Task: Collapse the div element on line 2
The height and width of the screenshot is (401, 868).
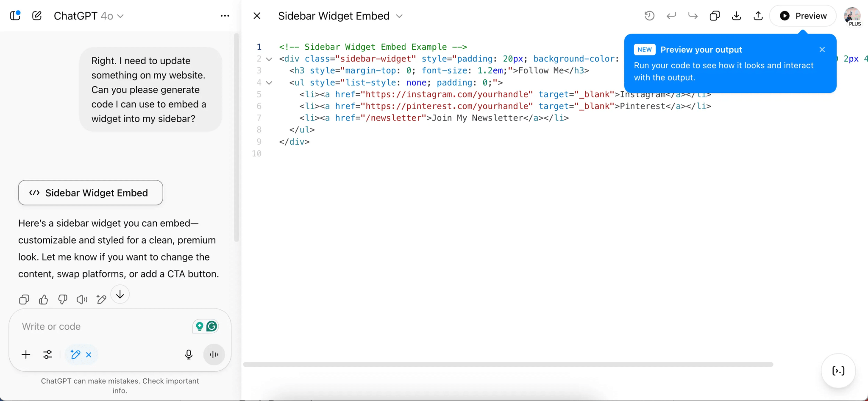Action: (x=270, y=59)
